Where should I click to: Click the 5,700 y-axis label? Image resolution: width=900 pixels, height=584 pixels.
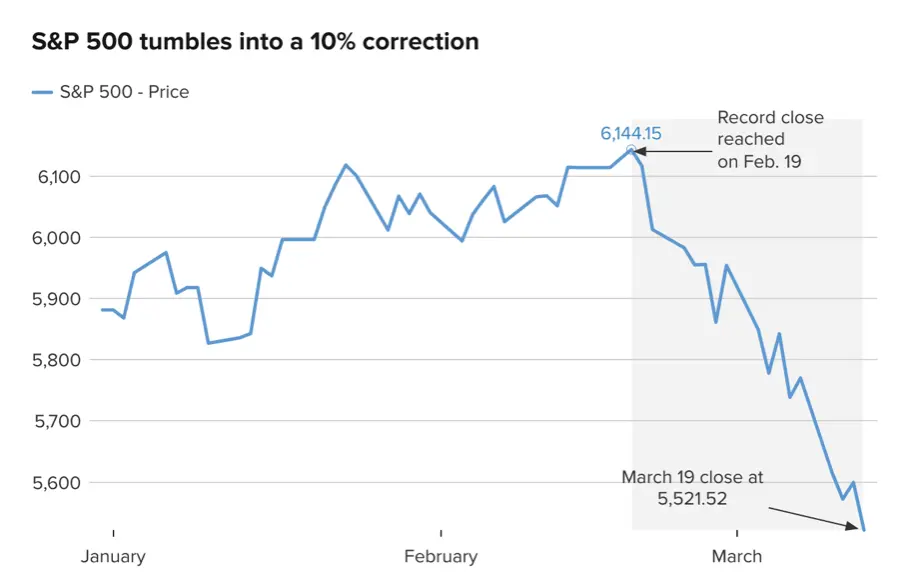pyautogui.click(x=57, y=421)
